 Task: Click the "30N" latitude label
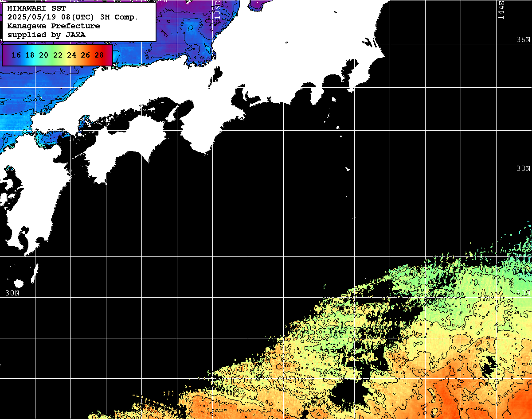point(12,293)
